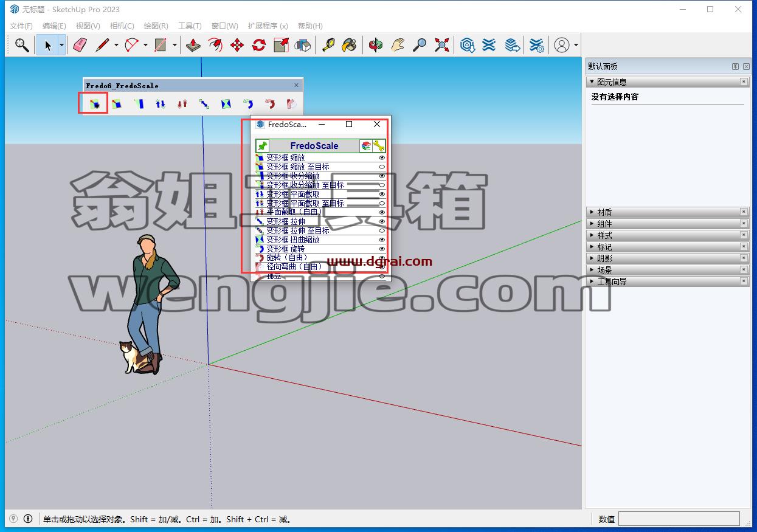Open the Select tool dropdown arrow

pos(61,45)
